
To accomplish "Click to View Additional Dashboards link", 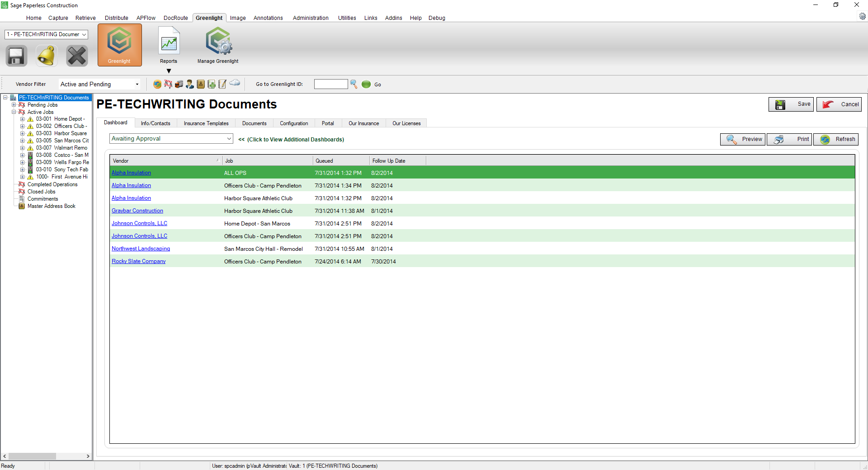I will click(x=291, y=140).
